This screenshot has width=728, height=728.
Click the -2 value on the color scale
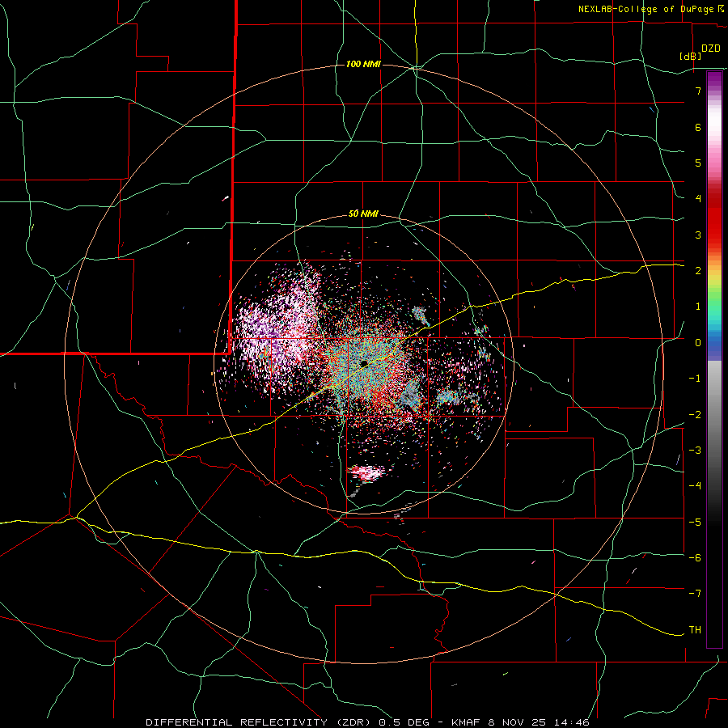point(695,415)
